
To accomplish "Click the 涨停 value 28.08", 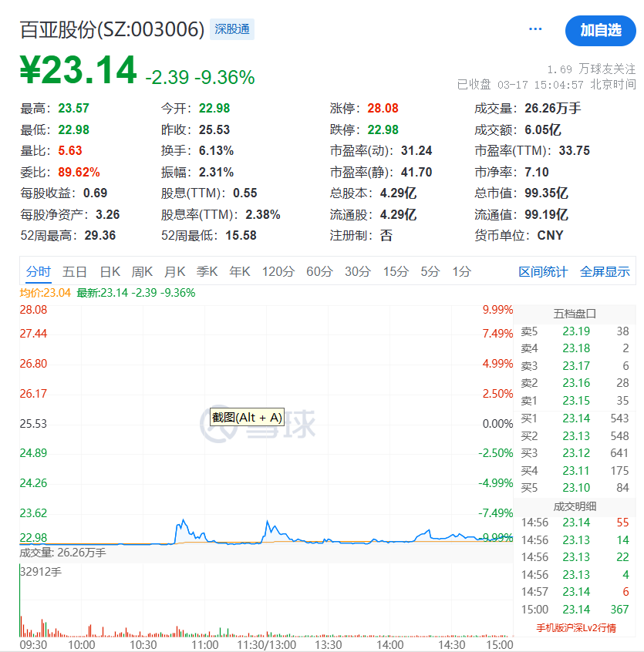I will coord(383,108).
